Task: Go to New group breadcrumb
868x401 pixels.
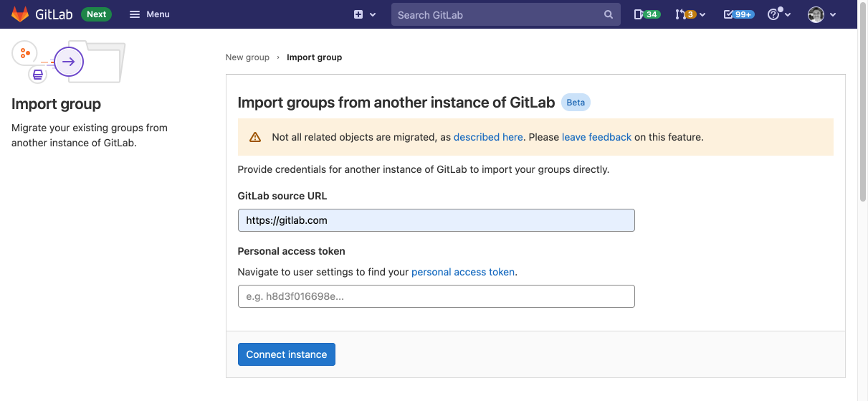Action: click(x=247, y=57)
